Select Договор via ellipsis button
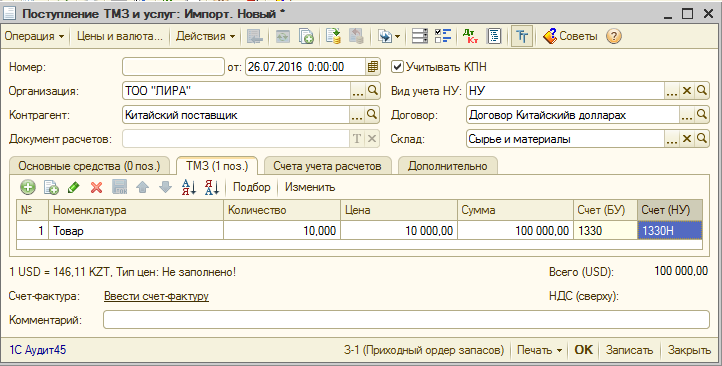This screenshot has width=722, height=366. 687,115
